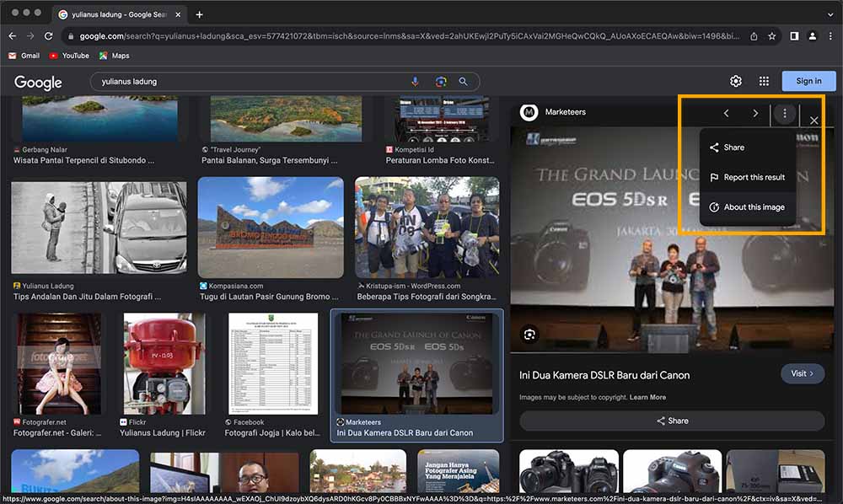This screenshot has width=843, height=504.
Task: Reload the page in browser toolbar
Action: point(49,36)
